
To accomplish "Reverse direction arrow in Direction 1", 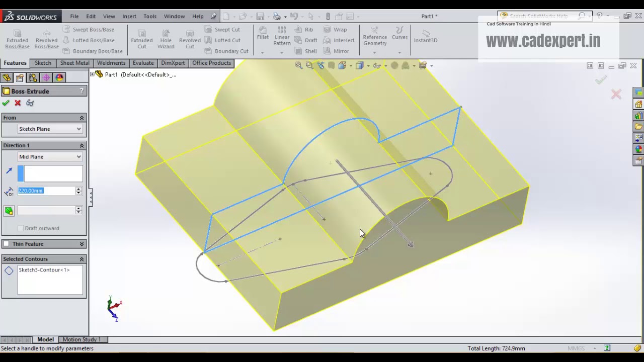I will click(9, 171).
